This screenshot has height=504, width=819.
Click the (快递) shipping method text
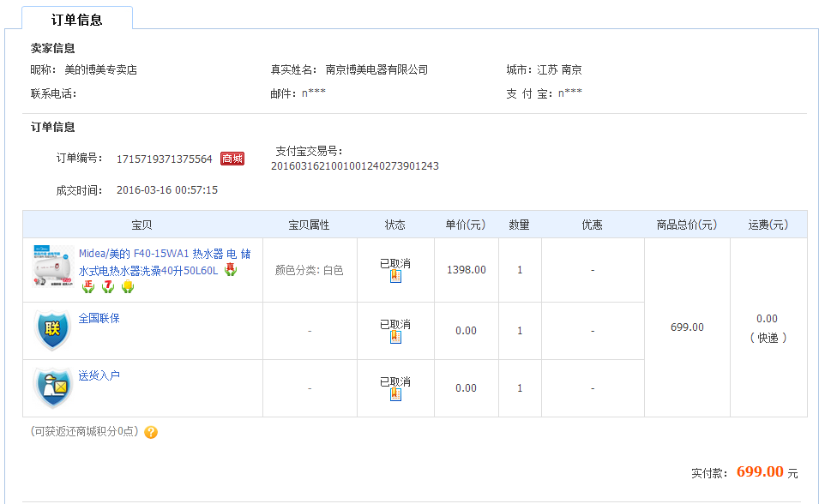(768, 338)
